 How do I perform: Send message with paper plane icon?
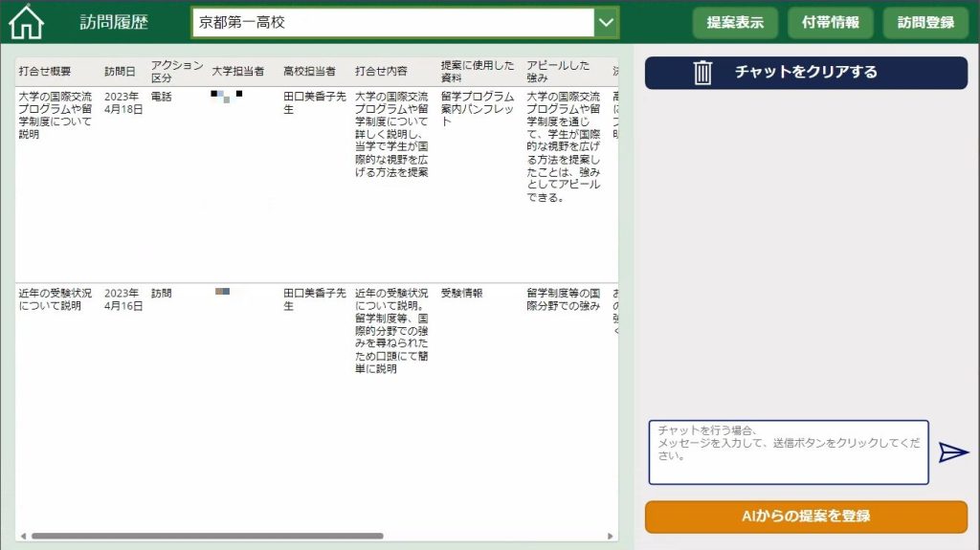coord(953,452)
